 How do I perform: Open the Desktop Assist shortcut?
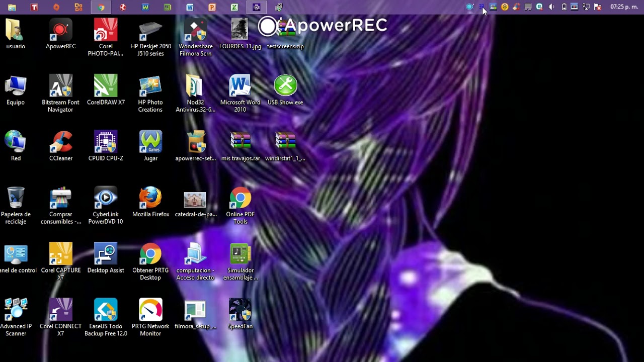click(x=106, y=258)
